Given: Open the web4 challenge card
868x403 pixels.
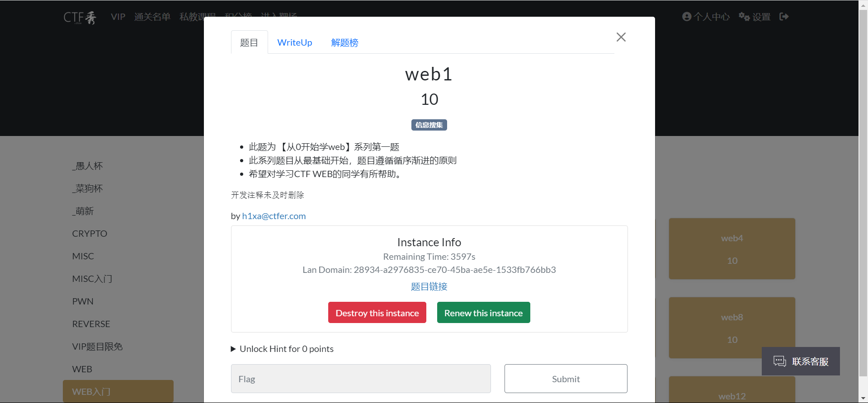Looking at the screenshot, I should (732, 248).
